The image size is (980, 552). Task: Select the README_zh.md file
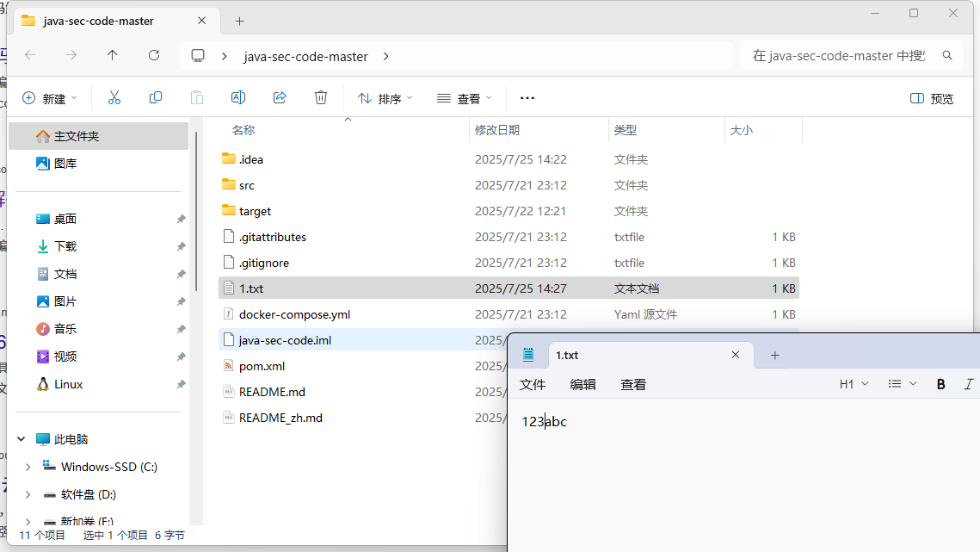362,418
